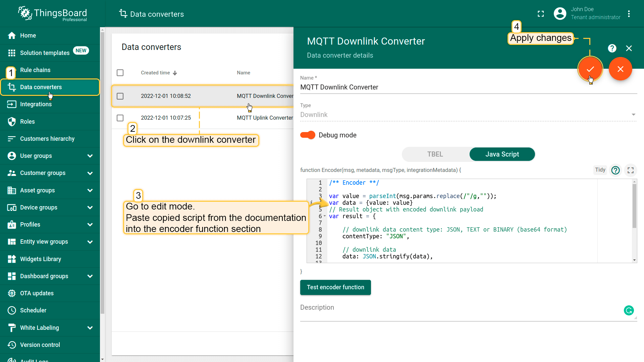Expand the Device groups chevron

pyautogui.click(x=90, y=207)
